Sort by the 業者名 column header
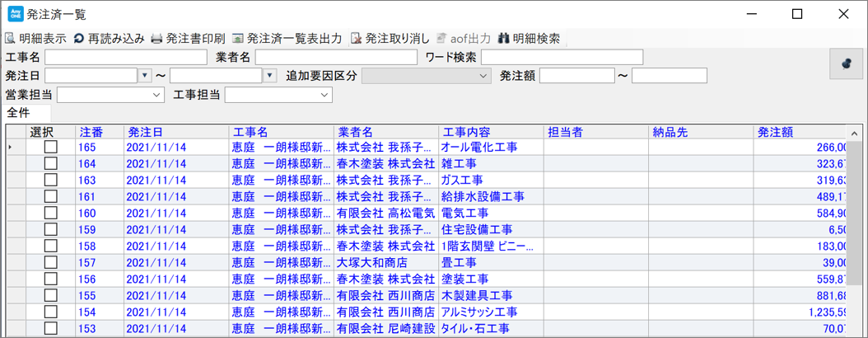The height and width of the screenshot is (338, 868). click(386, 132)
